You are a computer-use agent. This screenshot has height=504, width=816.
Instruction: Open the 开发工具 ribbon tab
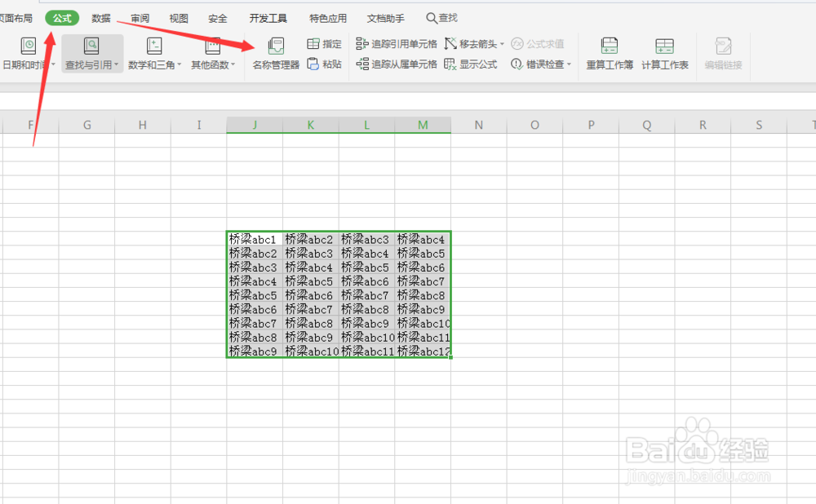(x=268, y=18)
